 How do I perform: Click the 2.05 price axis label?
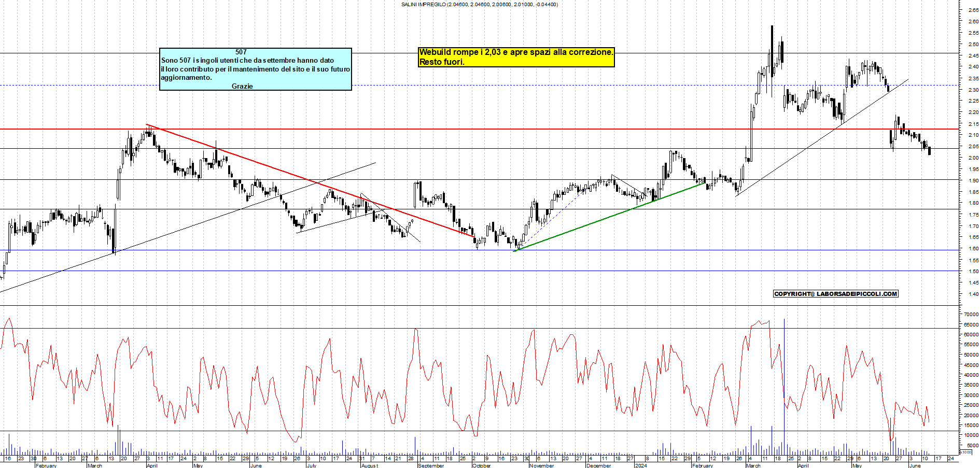(973, 146)
